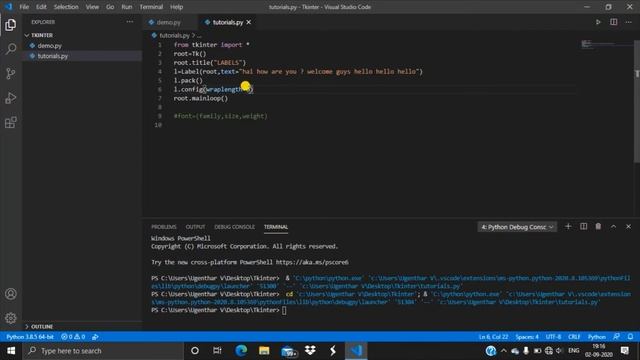Open Dropbox from the taskbar

[310, 351]
